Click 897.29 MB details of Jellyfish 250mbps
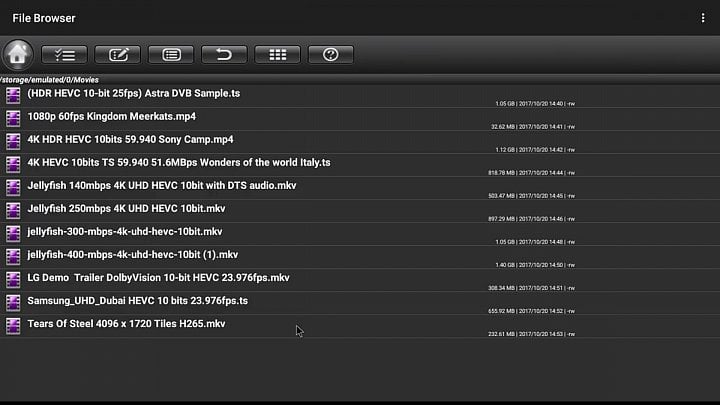The height and width of the screenshot is (405, 720). point(531,219)
